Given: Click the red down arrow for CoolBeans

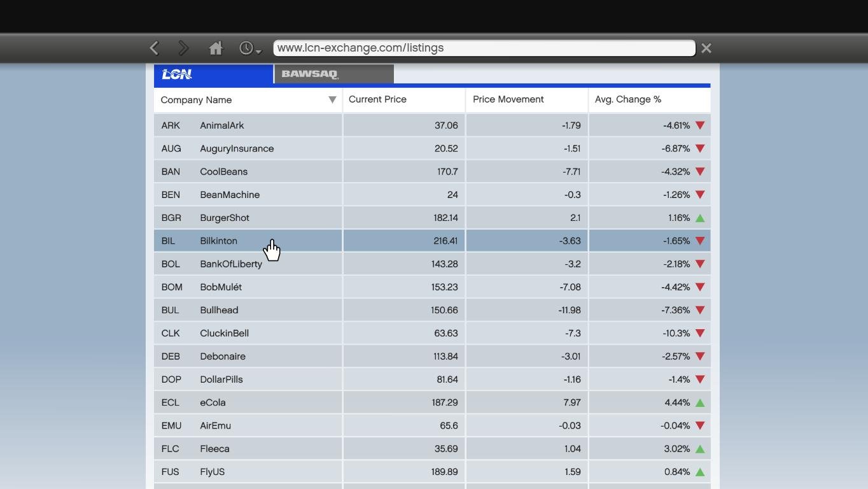Looking at the screenshot, I should coord(700,172).
